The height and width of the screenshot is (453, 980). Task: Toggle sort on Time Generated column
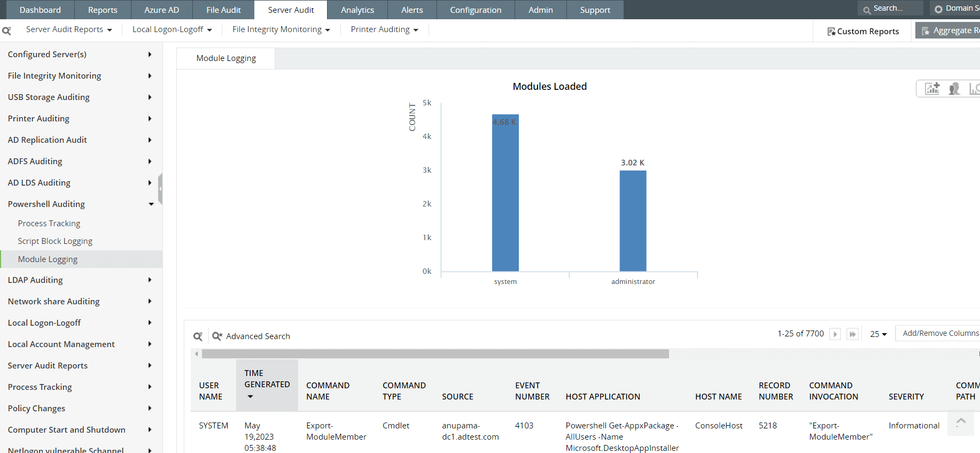point(267,385)
